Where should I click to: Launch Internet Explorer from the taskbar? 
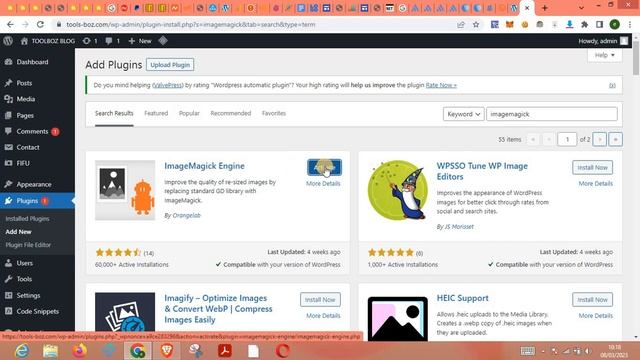[x=22, y=351]
